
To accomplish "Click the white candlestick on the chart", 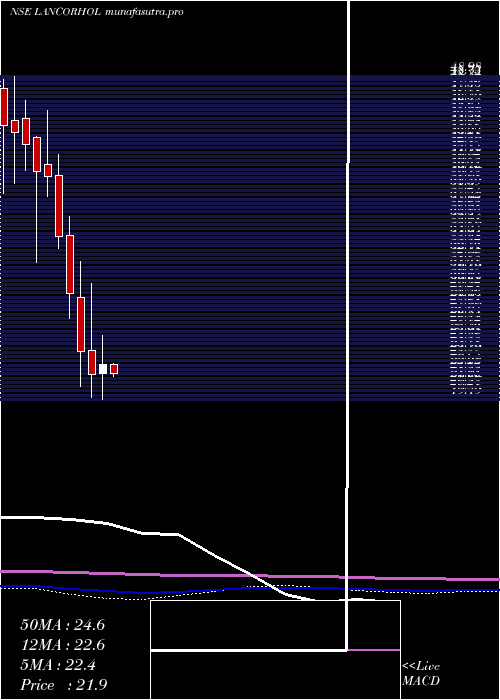I will pos(103,369).
